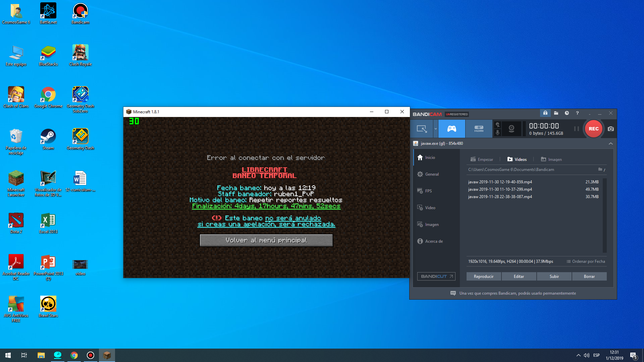
Task: Select Google Chrome desktop shortcut
Action: click(48, 97)
